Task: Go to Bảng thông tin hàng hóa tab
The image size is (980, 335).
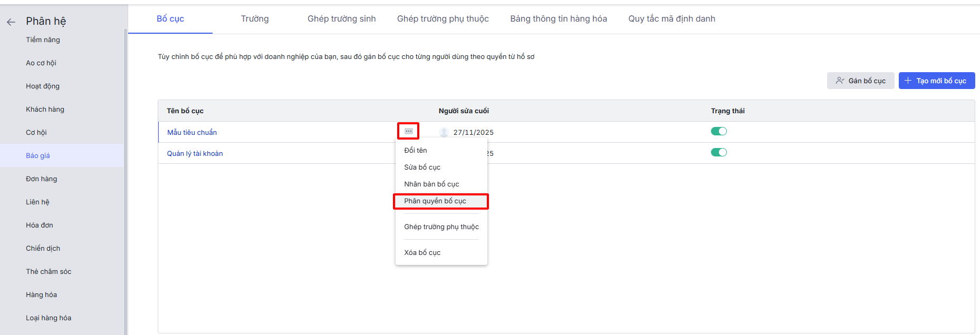Action: (x=559, y=19)
